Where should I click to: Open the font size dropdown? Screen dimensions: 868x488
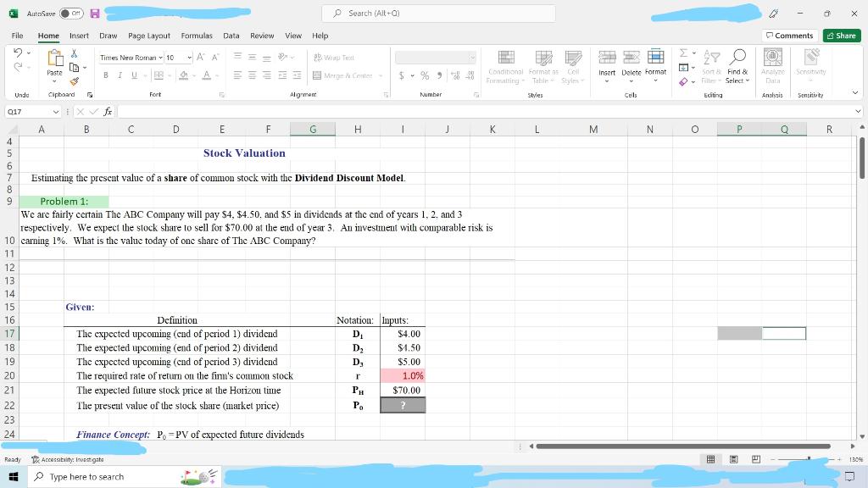click(189, 56)
